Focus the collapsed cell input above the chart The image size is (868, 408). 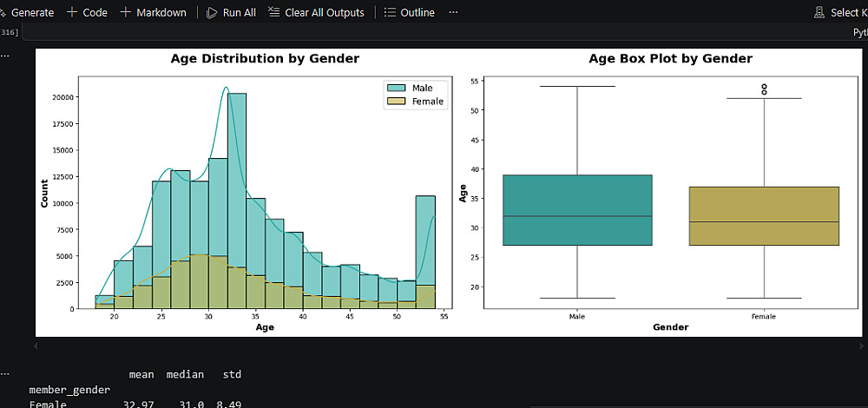(434, 32)
